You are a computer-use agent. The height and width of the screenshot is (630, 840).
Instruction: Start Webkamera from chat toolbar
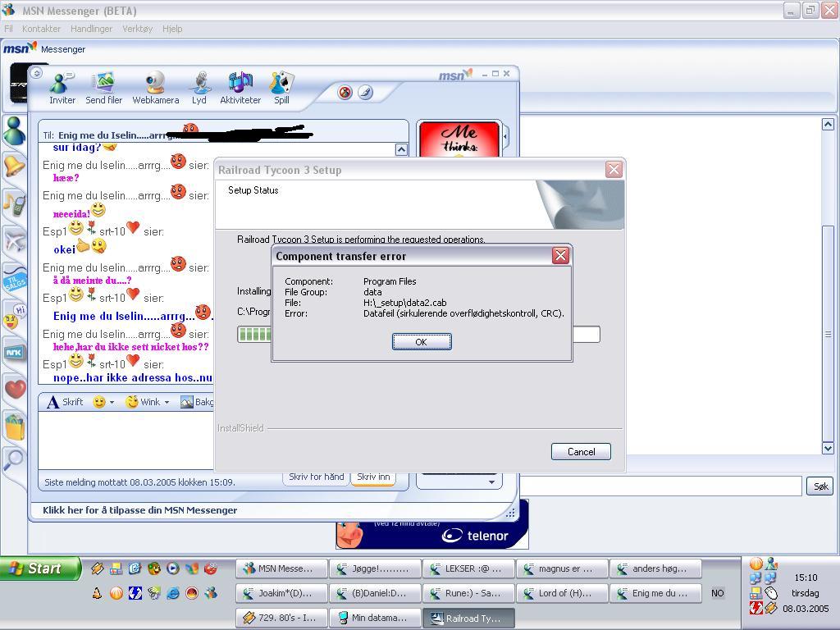[155, 89]
